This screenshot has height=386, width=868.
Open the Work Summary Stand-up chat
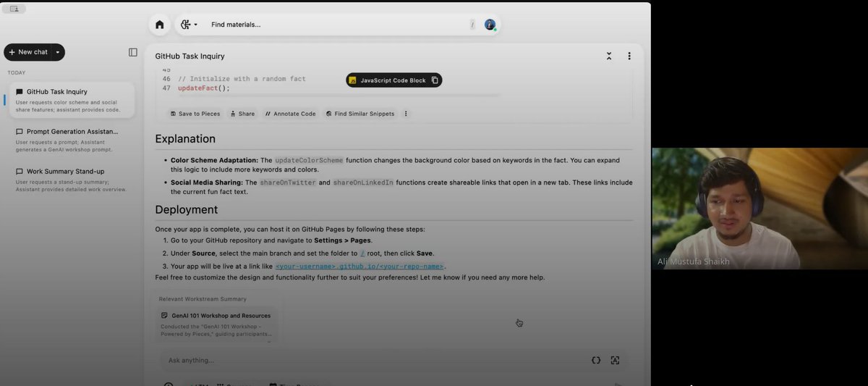[x=71, y=180]
